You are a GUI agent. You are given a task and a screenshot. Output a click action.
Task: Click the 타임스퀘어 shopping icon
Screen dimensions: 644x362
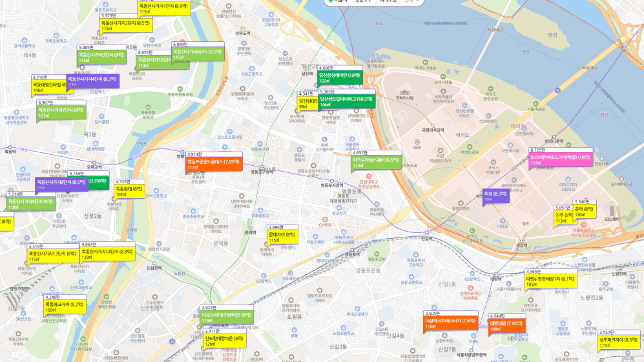click(x=315, y=237)
